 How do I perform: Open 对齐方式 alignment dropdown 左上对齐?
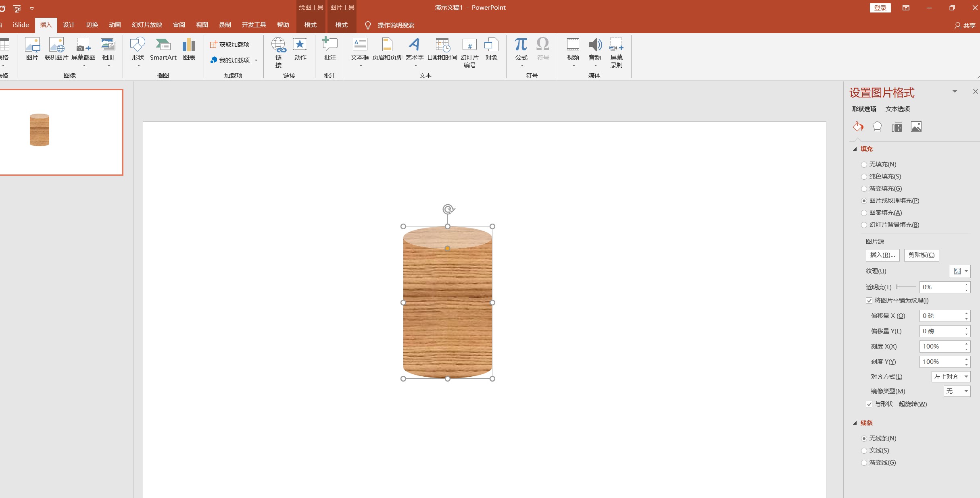point(951,377)
